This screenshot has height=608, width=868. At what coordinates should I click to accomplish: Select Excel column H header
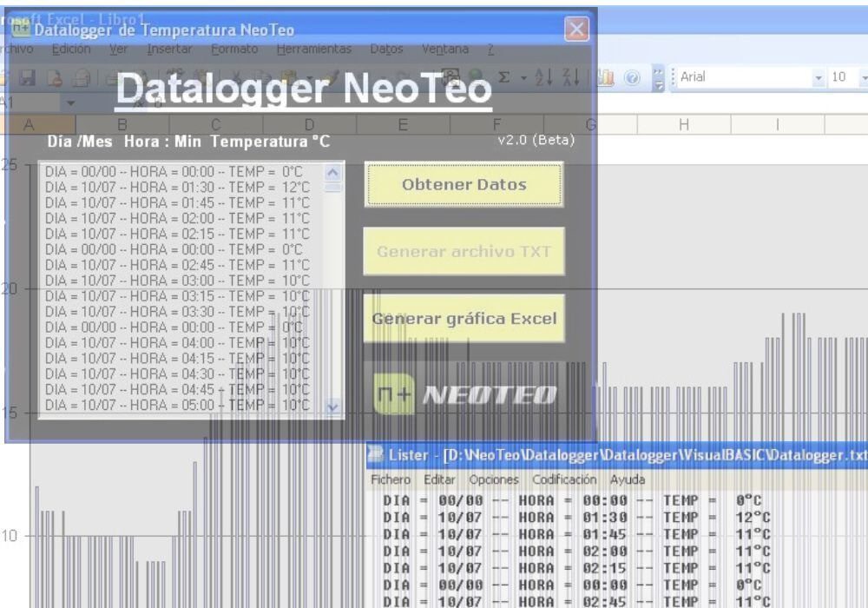pos(684,125)
